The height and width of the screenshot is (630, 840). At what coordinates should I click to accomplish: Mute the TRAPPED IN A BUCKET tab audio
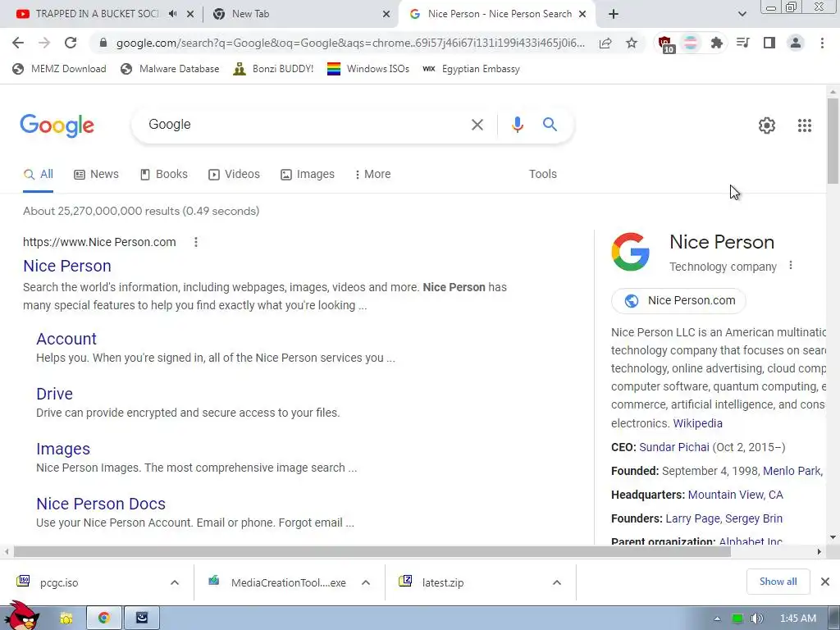pos(172,14)
